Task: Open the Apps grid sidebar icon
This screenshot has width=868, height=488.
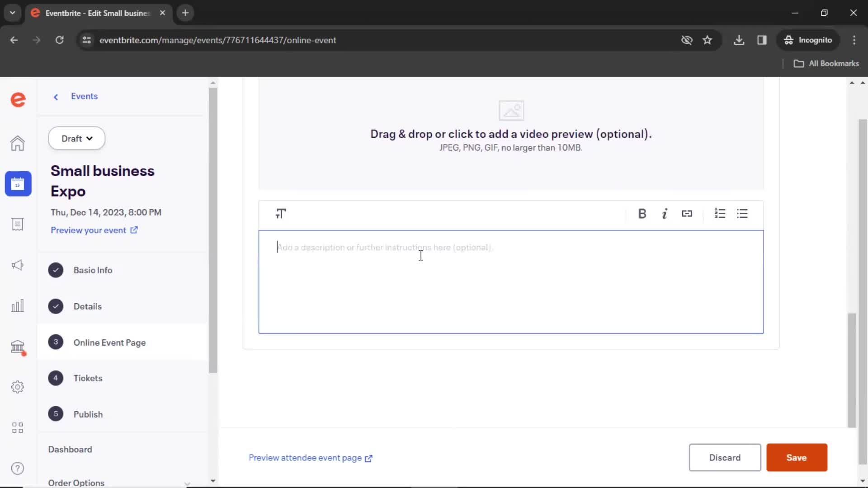Action: coord(18,427)
